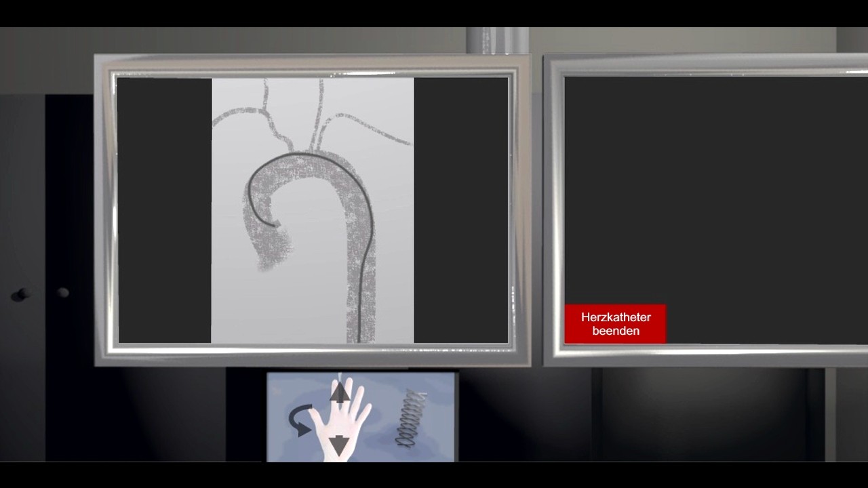Viewport: 868px width, 488px height.
Task: Click the catheter tip in the angiography image
Action: [278, 224]
